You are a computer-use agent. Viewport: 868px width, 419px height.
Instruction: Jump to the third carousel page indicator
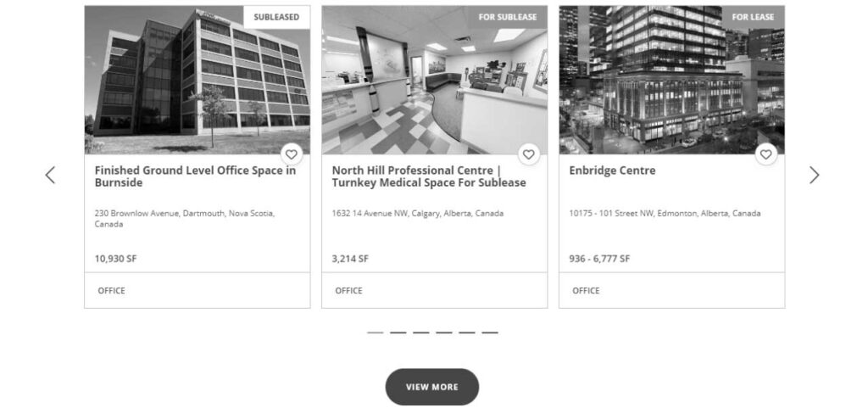point(420,332)
